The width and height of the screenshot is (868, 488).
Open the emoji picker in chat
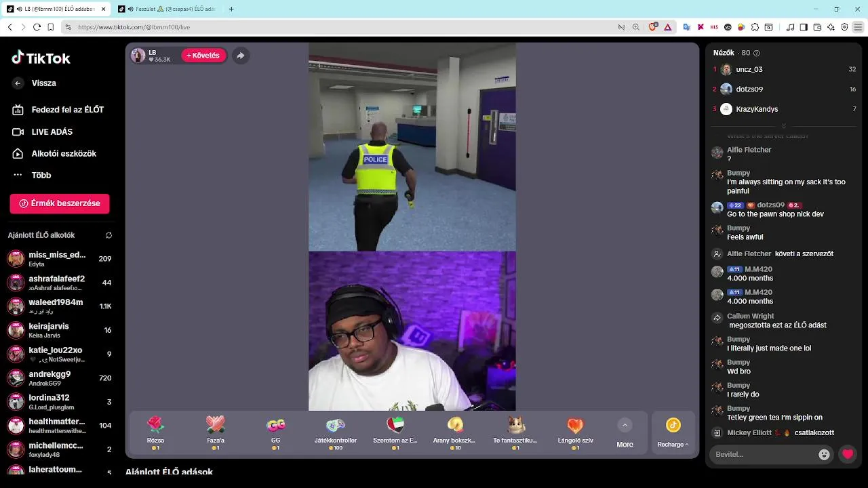click(x=824, y=455)
